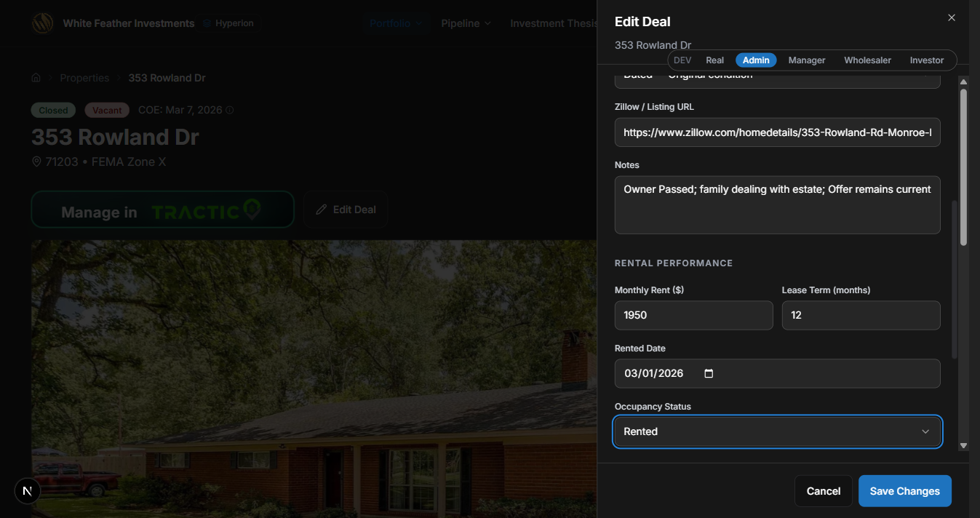980x518 pixels.
Task: Switch to the Real role tab
Action: pyautogui.click(x=714, y=60)
